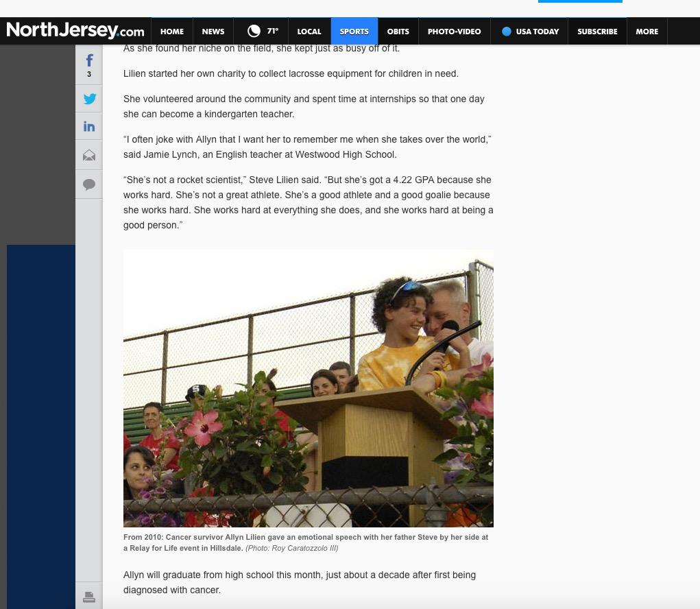This screenshot has width=700, height=609.
Task: Print the article using printer icon
Action: tap(89, 597)
